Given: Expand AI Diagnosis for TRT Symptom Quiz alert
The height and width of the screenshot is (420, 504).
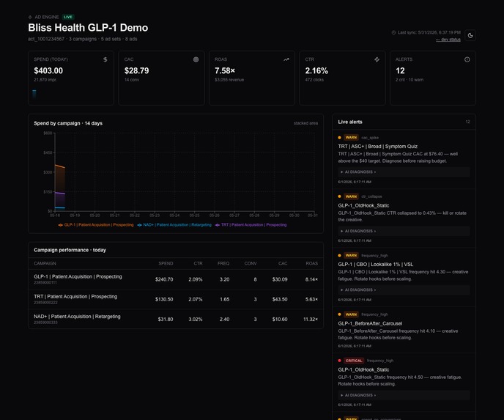Looking at the screenshot, I should pyautogui.click(x=404, y=172).
